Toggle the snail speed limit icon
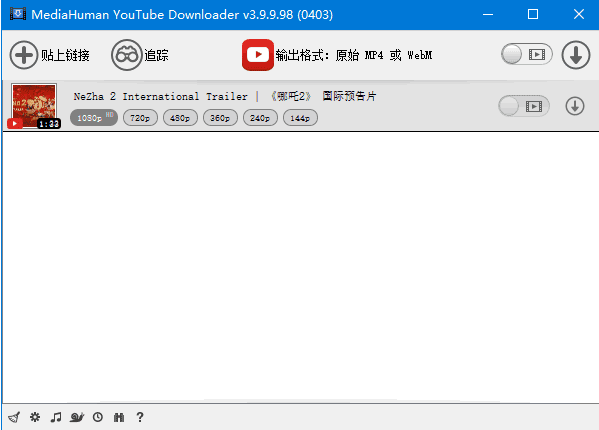 tap(77, 417)
